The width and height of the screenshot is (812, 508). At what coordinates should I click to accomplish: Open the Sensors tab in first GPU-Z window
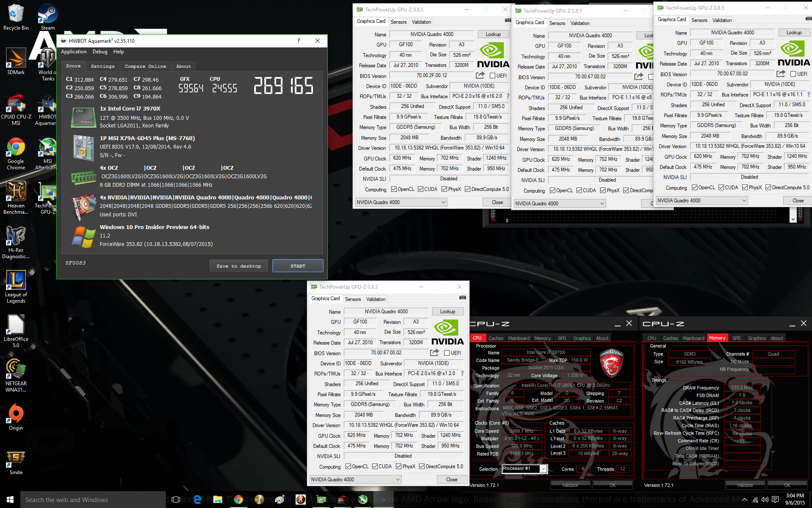pos(398,22)
